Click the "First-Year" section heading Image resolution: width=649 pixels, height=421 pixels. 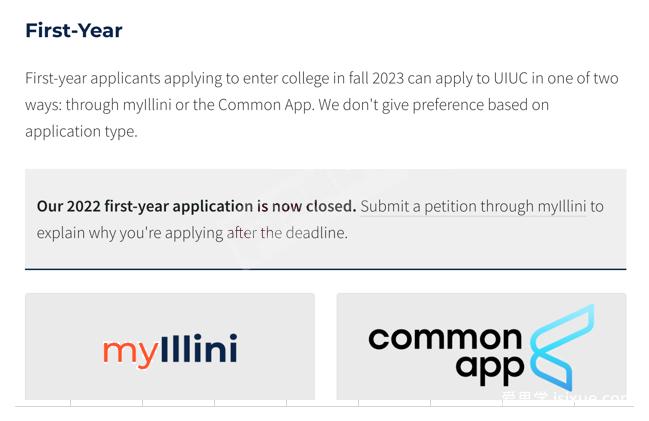tap(74, 30)
